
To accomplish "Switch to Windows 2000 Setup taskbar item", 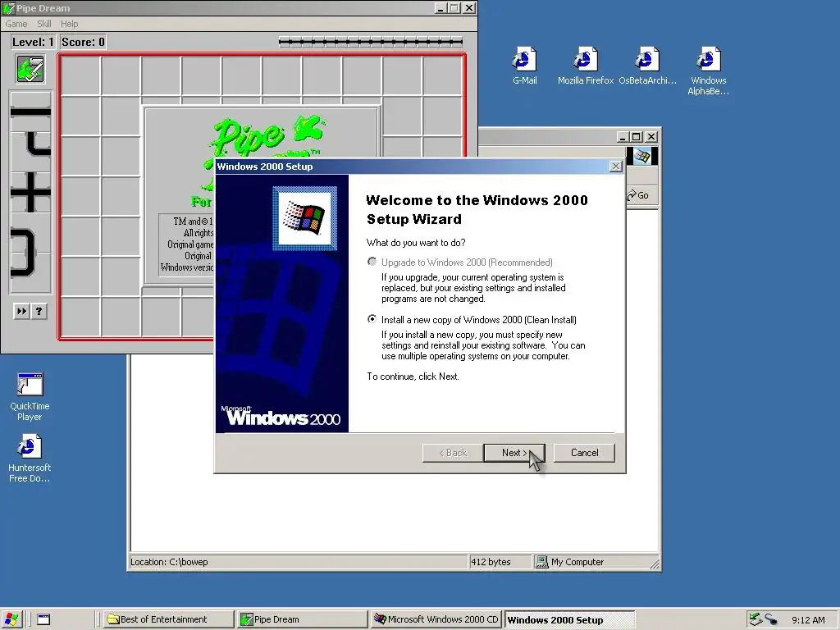I will pos(569,620).
